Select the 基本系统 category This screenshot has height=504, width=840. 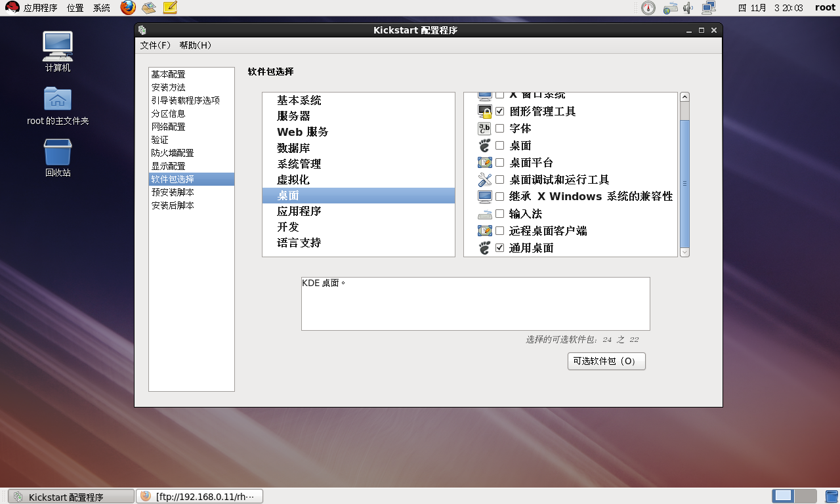[x=358, y=100]
